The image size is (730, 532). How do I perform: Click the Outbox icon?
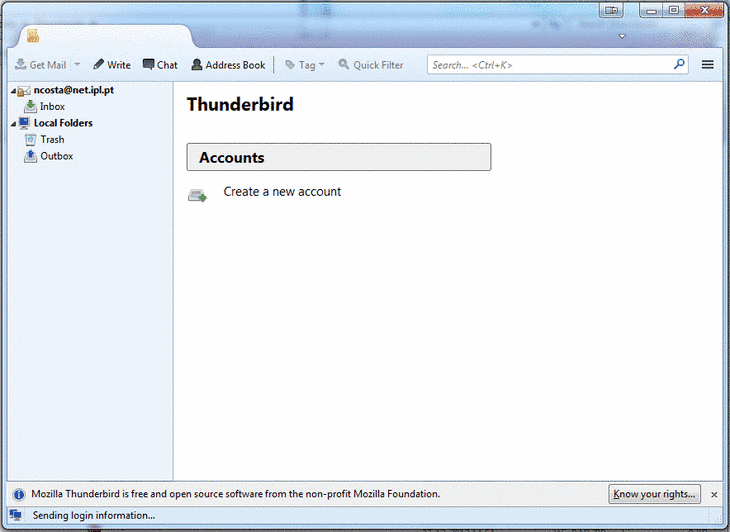click(x=30, y=156)
